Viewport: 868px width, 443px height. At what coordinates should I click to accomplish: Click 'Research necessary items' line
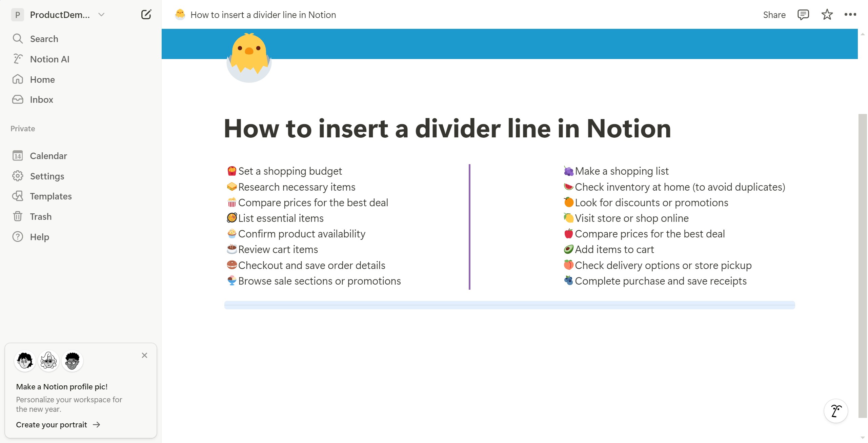pyautogui.click(x=297, y=187)
